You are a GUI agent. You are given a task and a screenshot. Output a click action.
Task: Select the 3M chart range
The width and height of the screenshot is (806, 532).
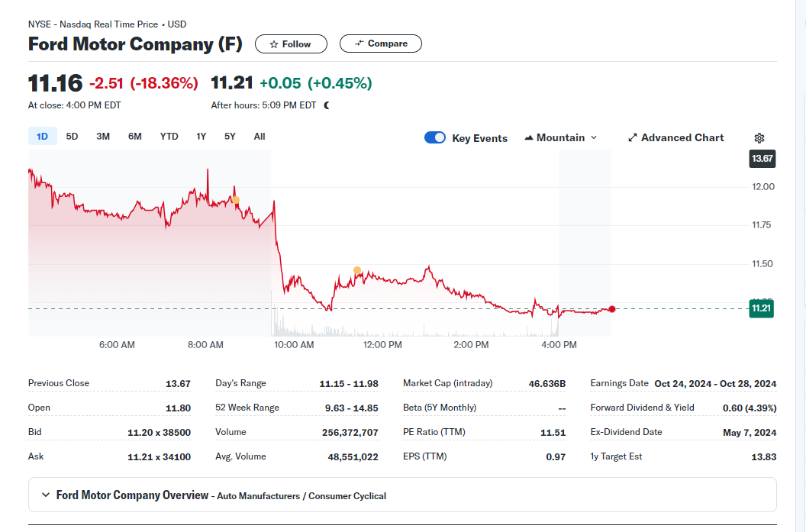point(103,137)
